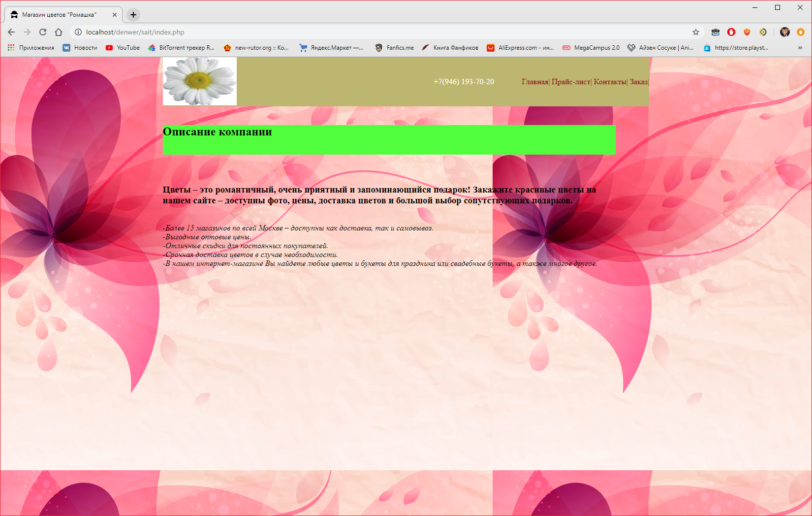Click the address bar URL field
This screenshot has height=516, width=812.
(344, 32)
